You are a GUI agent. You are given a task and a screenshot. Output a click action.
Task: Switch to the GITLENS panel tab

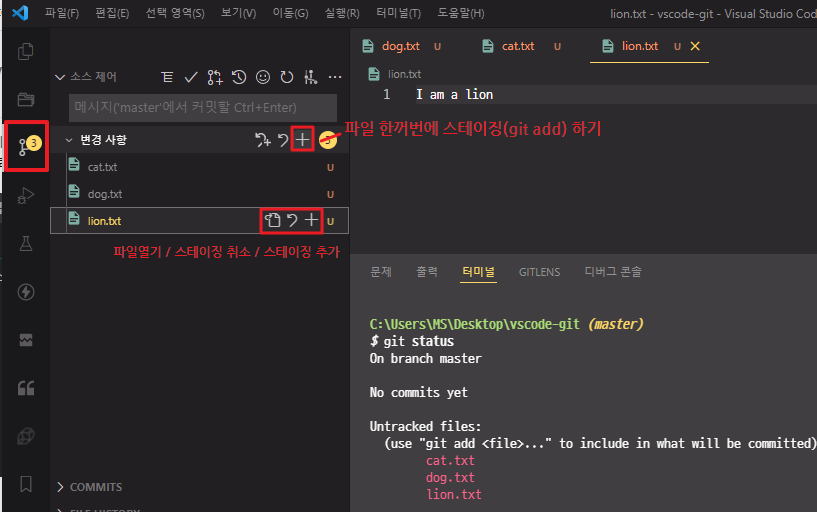click(539, 272)
